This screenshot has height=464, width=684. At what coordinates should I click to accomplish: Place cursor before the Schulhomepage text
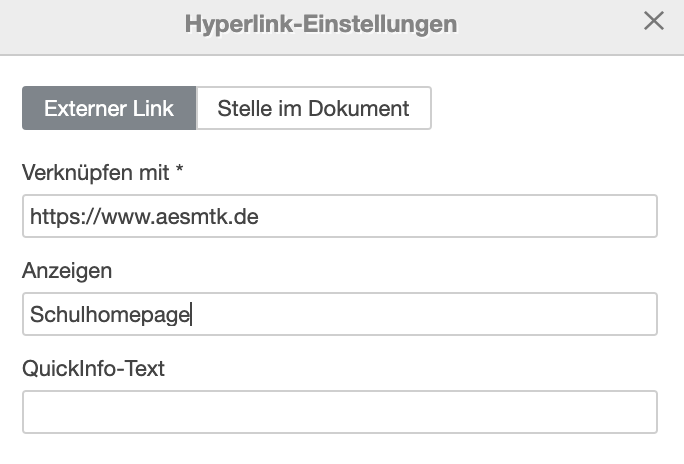30,314
